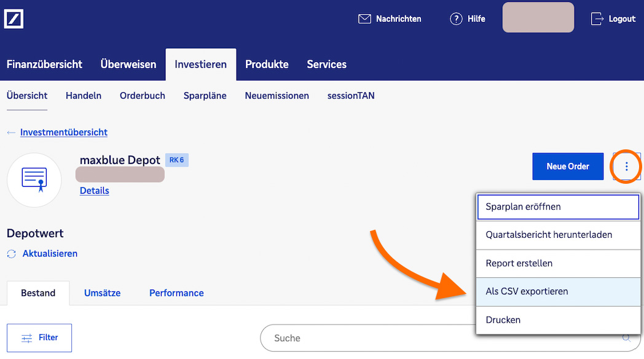Click the Deutsche Bank logo
Screen dimensions: 644x359
click(x=14, y=19)
